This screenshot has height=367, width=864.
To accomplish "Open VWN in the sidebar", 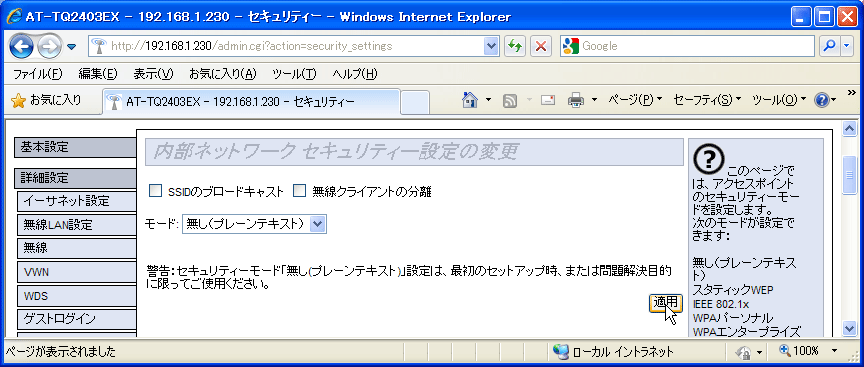I will 77,272.
